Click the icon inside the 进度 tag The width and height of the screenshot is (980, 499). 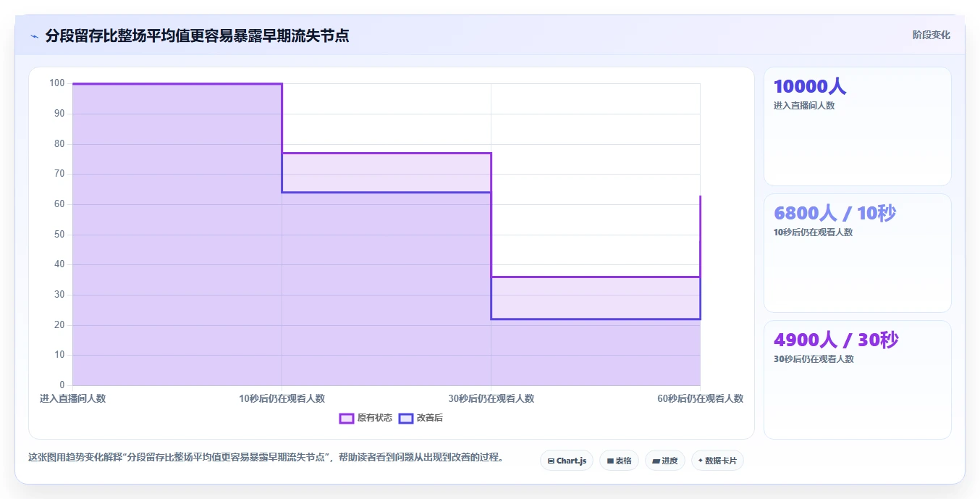point(656,461)
